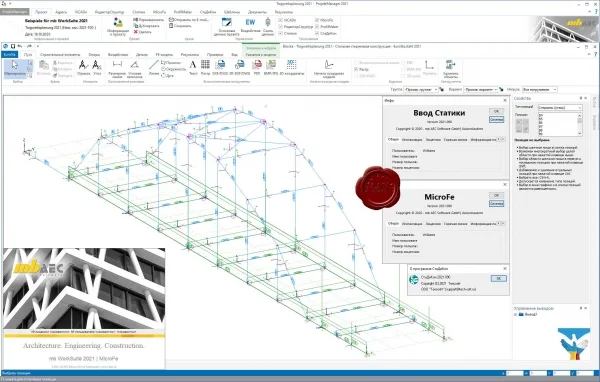
Task: Click the 3D-координаты icon
Action: [x=292, y=64]
